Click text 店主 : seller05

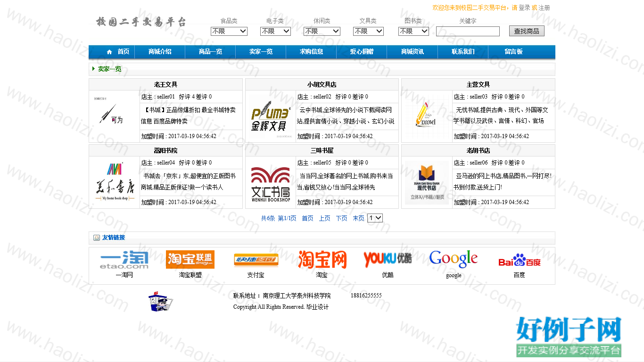[x=314, y=163]
